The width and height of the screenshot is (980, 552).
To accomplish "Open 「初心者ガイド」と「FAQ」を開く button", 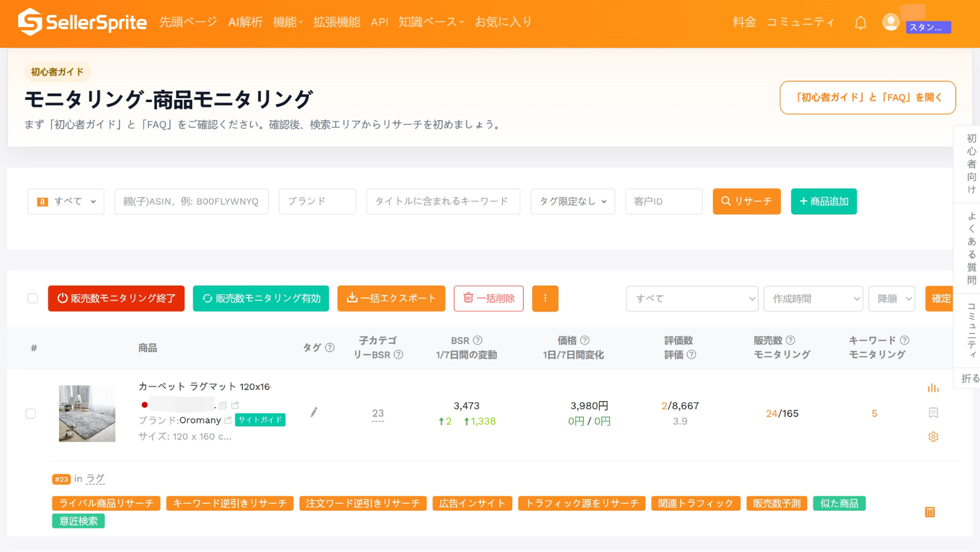I will click(867, 97).
